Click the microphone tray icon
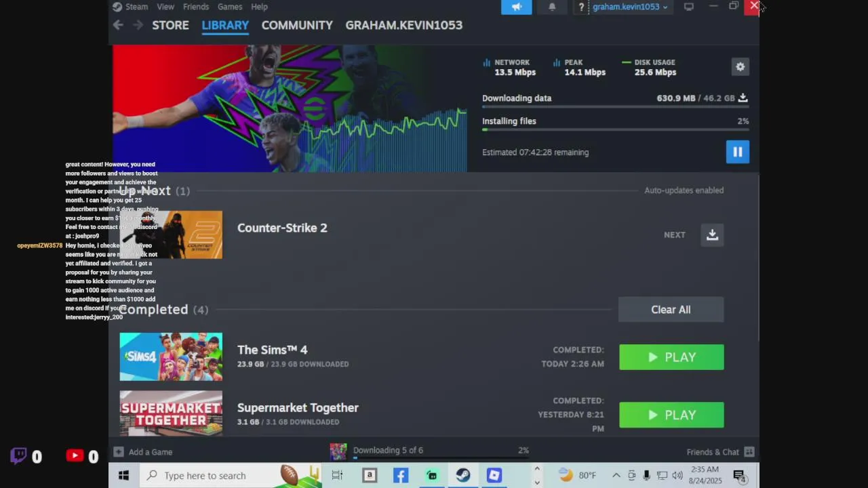 [647, 476]
